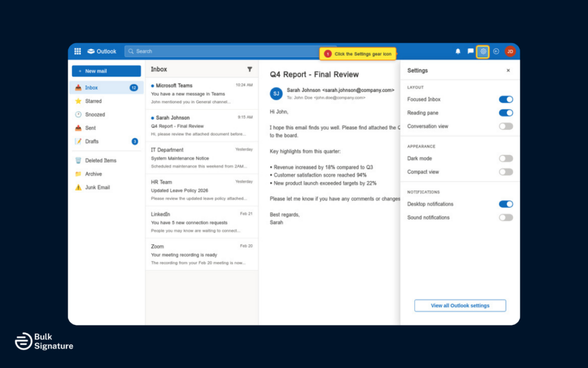Disable Focused Inbox
The height and width of the screenshot is (368, 588).
click(505, 99)
